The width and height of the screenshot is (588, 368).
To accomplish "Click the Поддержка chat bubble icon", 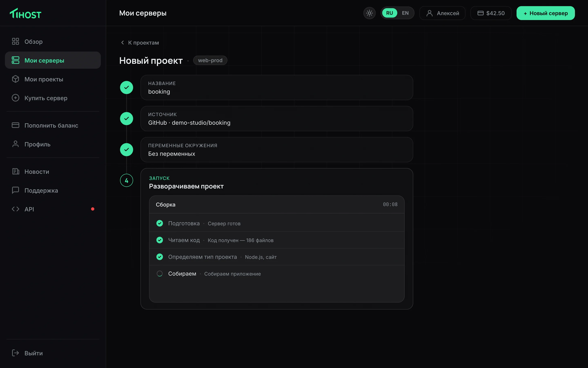I will click(x=16, y=190).
